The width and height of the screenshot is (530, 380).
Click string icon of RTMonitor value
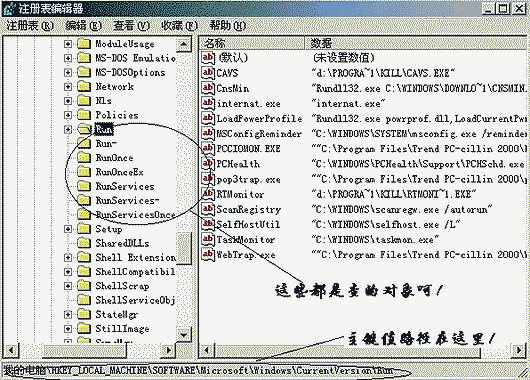point(208,194)
